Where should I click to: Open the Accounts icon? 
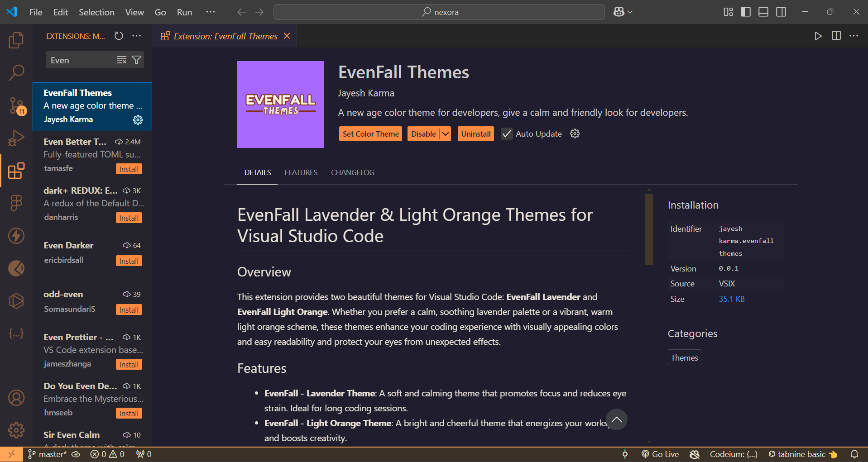click(16, 398)
